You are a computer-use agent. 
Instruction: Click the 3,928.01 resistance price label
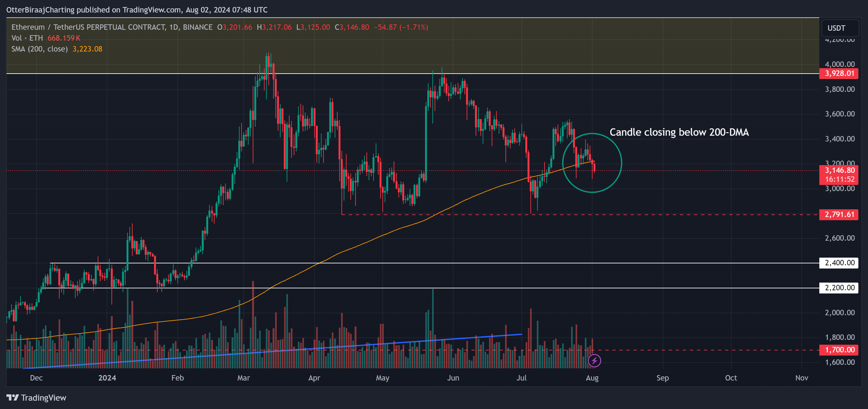click(x=839, y=73)
